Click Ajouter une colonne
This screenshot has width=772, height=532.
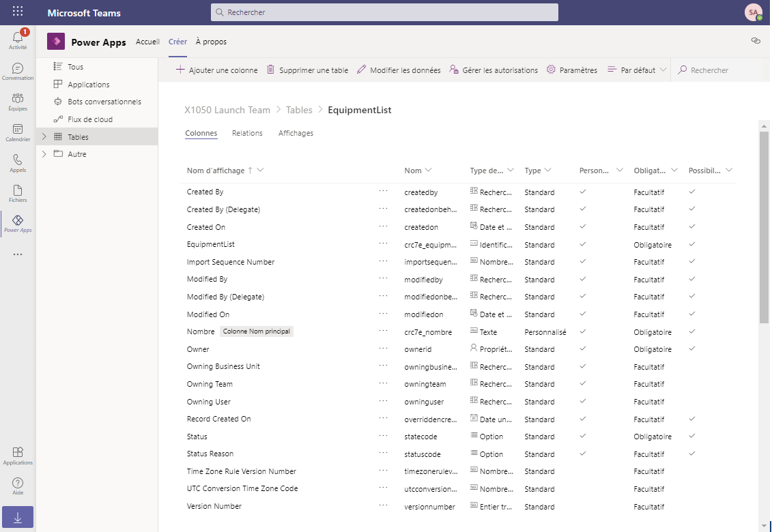point(216,70)
